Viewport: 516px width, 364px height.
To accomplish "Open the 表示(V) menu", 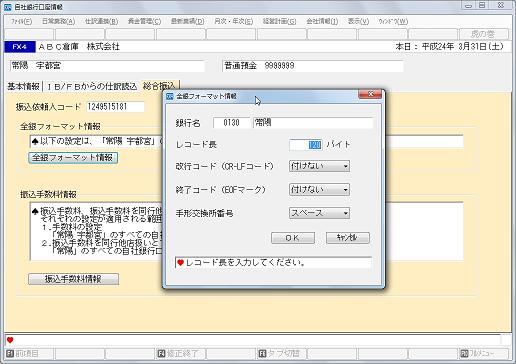I will (x=358, y=21).
